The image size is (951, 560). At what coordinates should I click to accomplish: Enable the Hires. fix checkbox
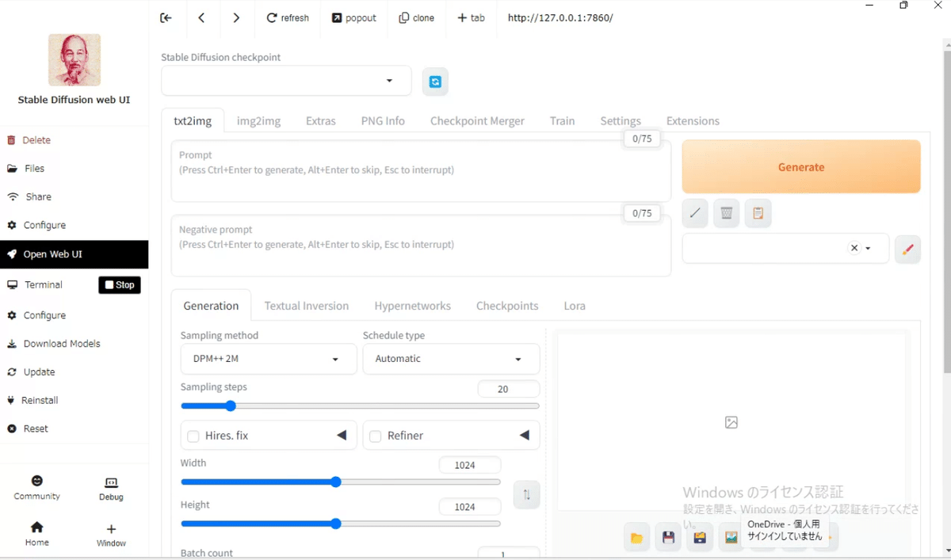[193, 435]
